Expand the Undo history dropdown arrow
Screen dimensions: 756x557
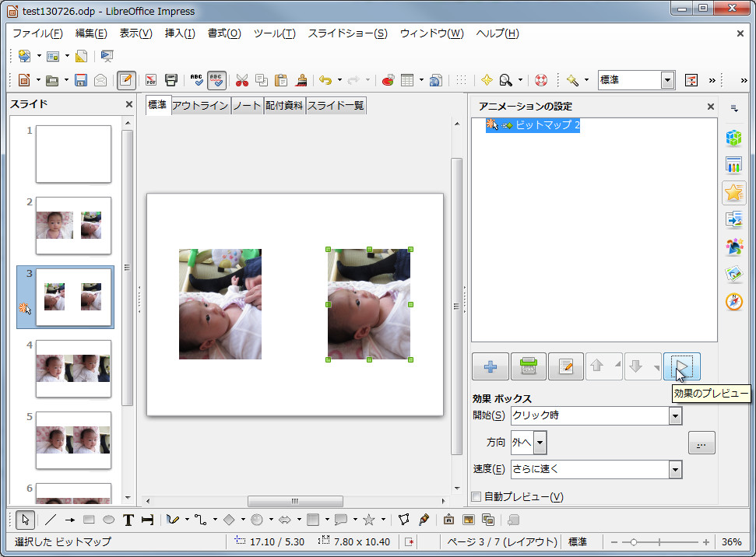click(x=339, y=80)
